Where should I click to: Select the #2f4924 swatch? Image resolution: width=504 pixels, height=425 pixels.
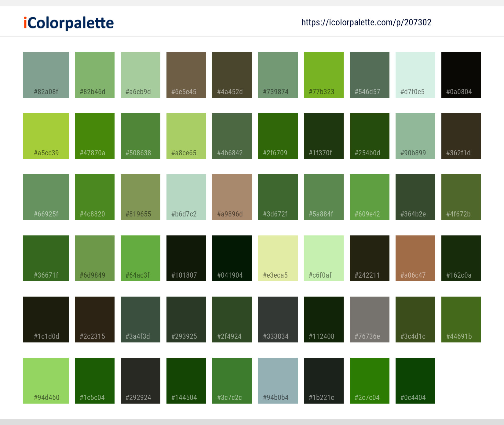click(x=232, y=320)
